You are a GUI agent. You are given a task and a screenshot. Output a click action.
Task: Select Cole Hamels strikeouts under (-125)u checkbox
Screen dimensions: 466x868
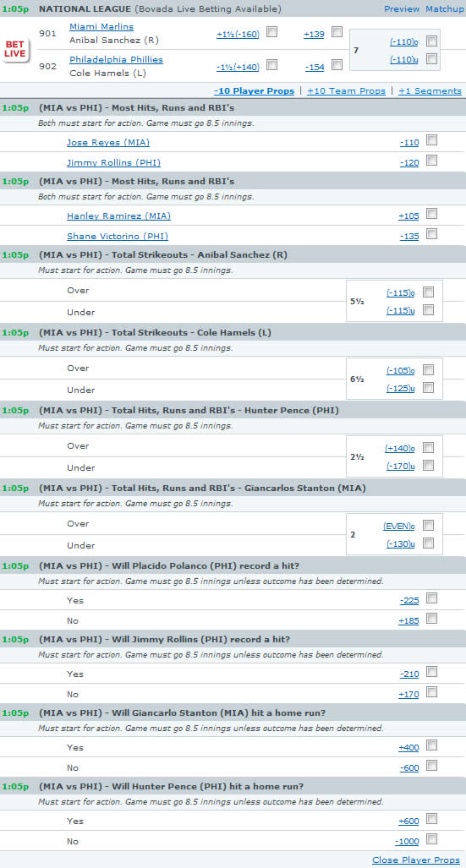click(x=428, y=387)
